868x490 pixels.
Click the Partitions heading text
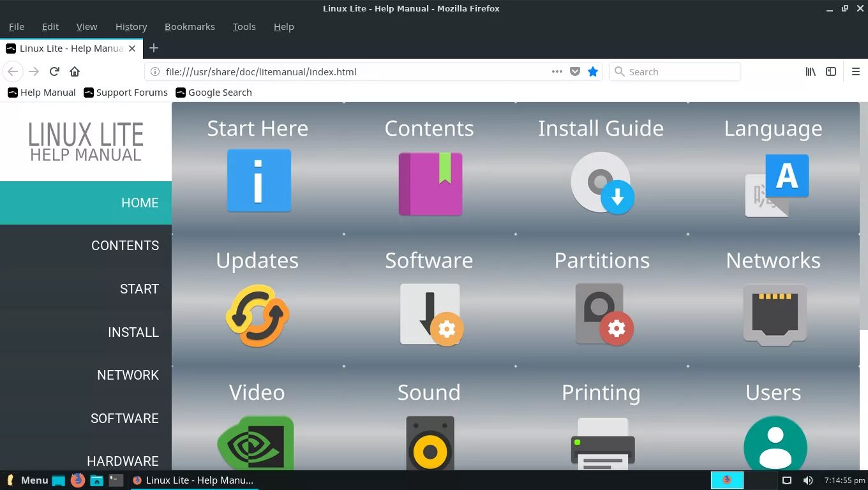point(602,260)
